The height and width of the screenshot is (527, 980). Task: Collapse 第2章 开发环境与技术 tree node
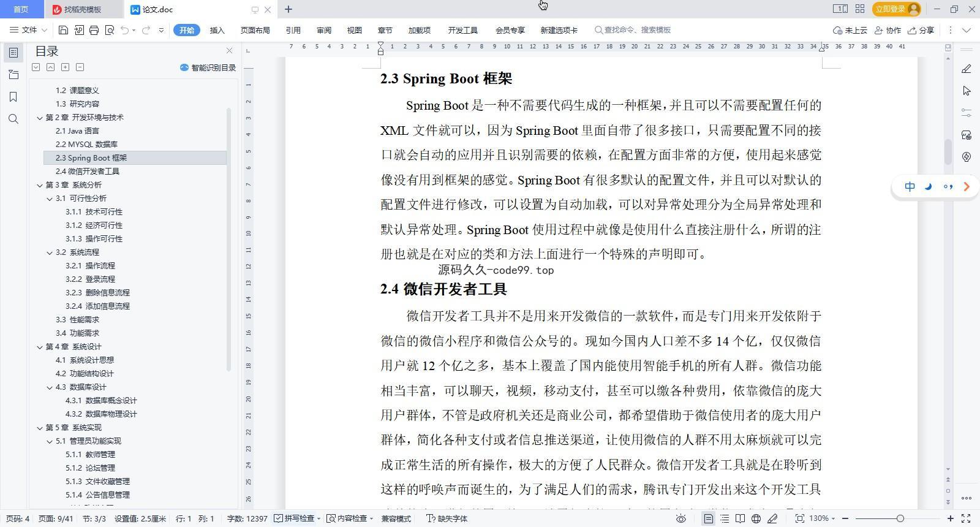click(40, 118)
